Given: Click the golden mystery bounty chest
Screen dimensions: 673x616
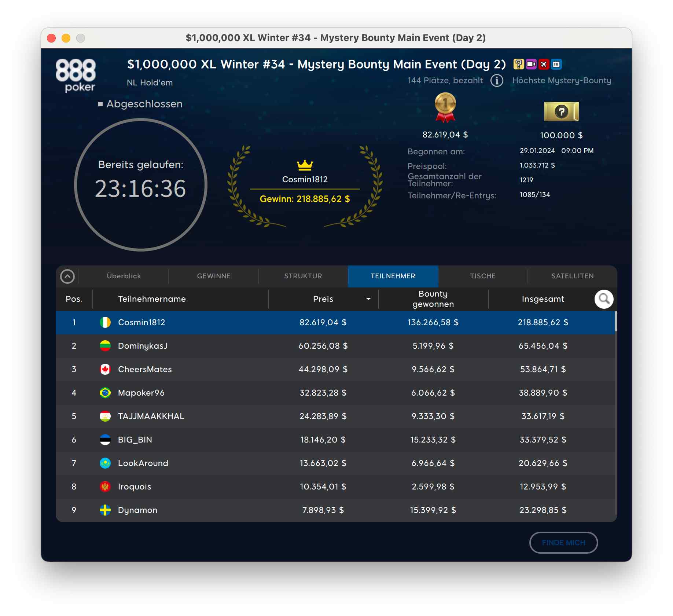Looking at the screenshot, I should click(561, 111).
